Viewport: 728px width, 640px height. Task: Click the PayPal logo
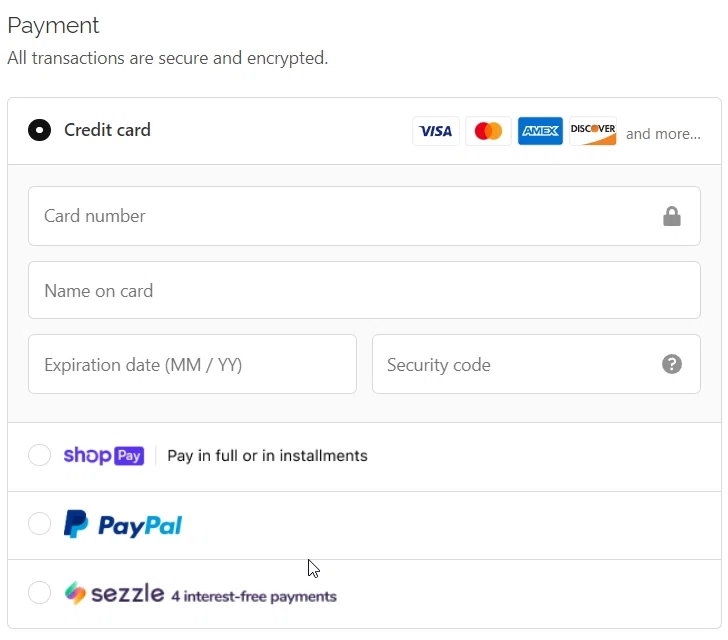(123, 525)
